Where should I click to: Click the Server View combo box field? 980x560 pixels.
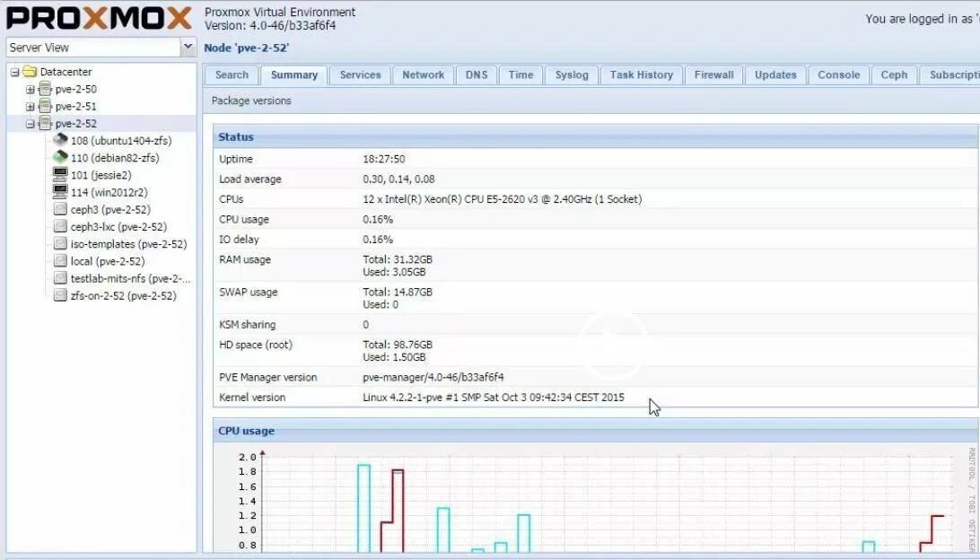point(93,48)
